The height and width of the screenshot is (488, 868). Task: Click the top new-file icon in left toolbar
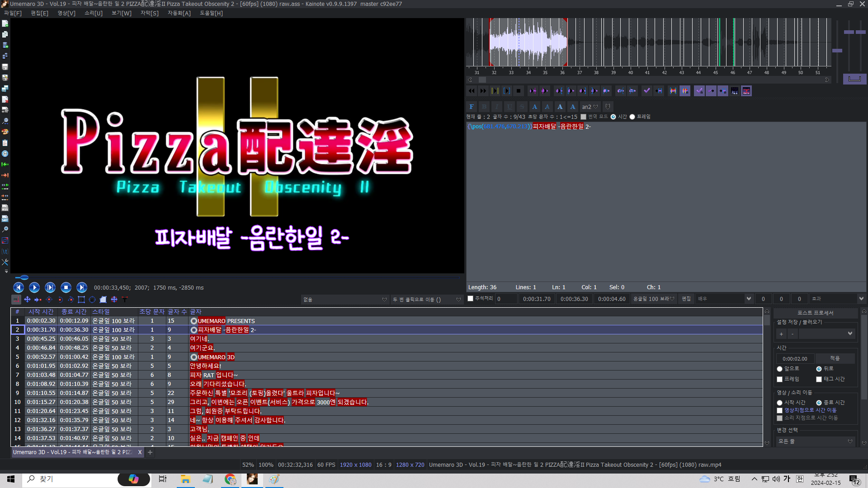(5, 23)
